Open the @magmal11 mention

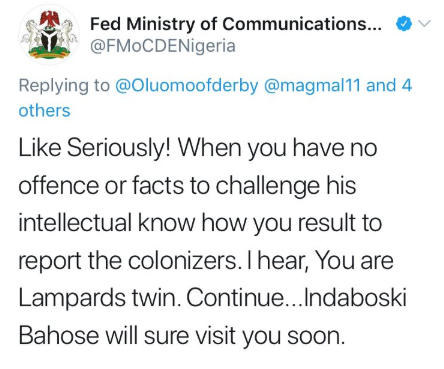[312, 85]
